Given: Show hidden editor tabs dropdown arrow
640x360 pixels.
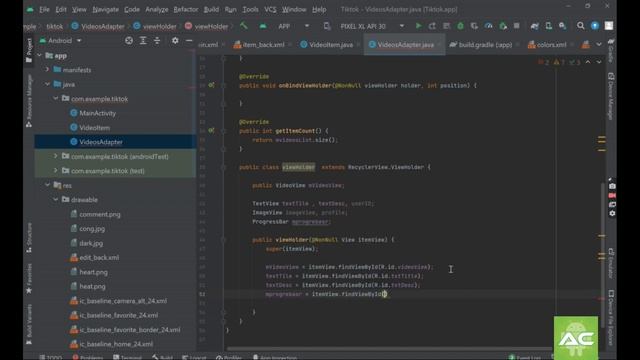Looking at the screenshot, I should pyautogui.click(x=599, y=44).
